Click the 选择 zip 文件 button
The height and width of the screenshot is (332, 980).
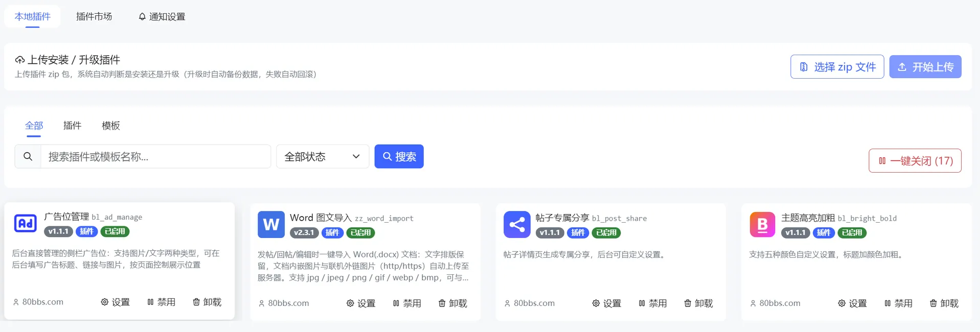(x=837, y=67)
